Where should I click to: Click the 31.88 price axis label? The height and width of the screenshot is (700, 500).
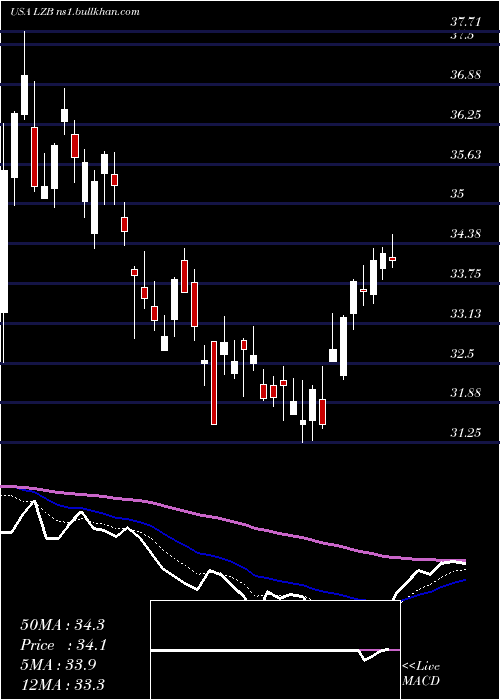click(x=465, y=392)
